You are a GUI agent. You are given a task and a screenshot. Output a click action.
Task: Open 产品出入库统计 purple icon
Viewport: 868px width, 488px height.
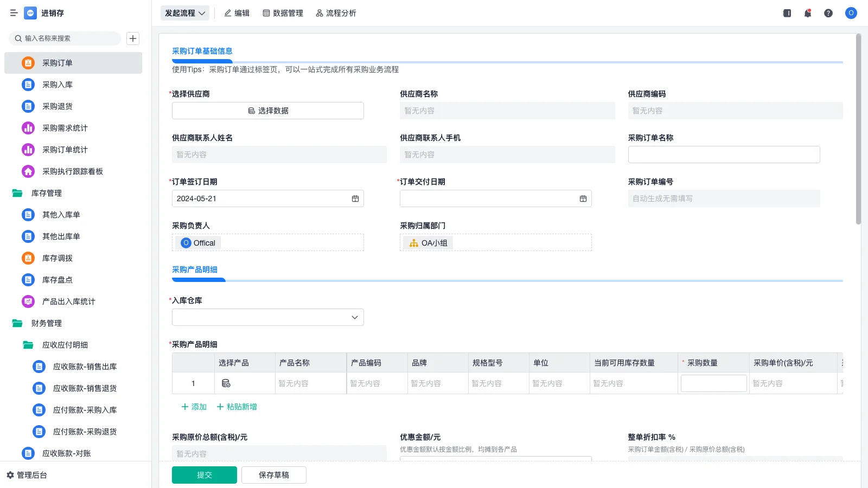point(28,301)
